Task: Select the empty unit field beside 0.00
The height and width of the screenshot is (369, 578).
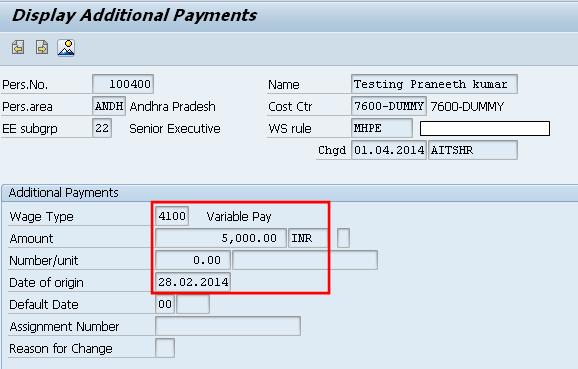Action: pos(305,260)
